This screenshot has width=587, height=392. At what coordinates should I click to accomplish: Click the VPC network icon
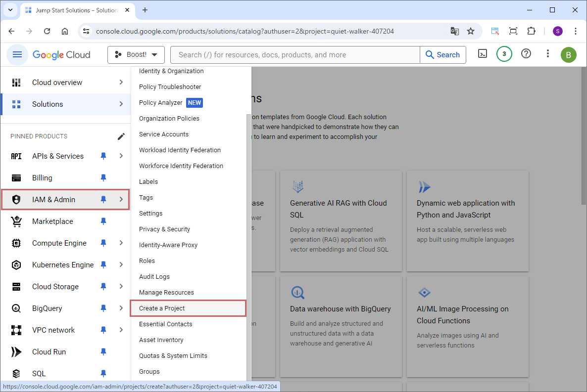16,330
